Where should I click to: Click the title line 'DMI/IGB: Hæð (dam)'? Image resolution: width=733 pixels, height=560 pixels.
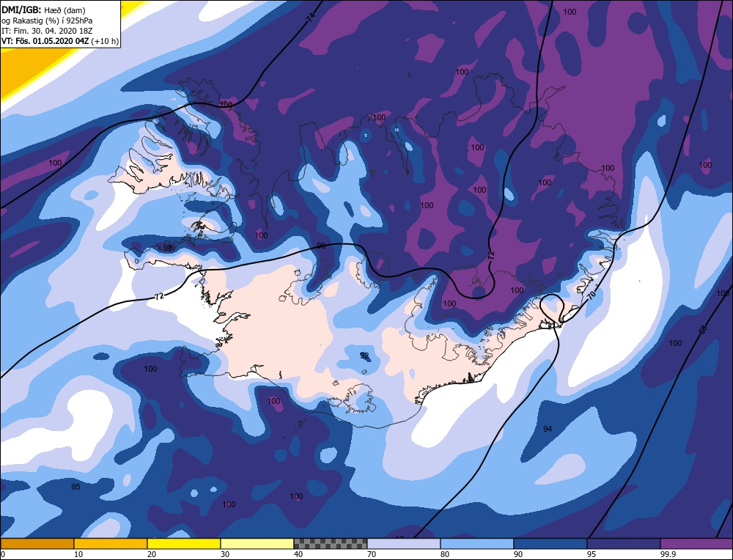[x=43, y=10]
